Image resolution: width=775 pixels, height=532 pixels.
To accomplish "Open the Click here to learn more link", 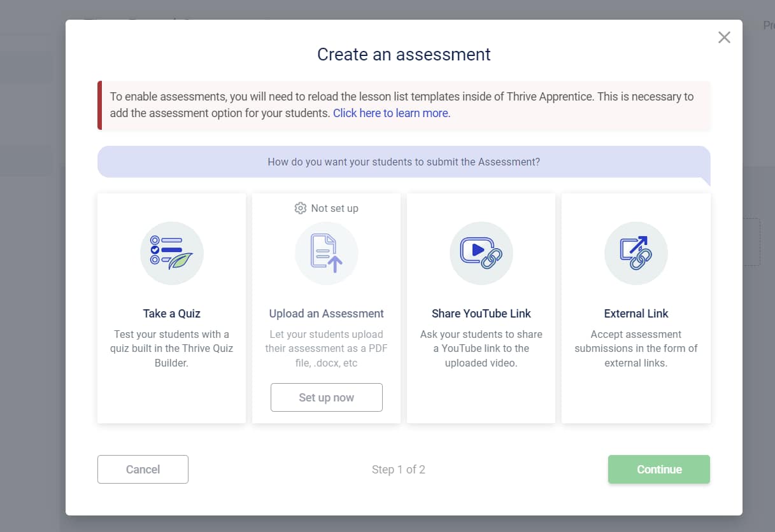I will coord(391,113).
